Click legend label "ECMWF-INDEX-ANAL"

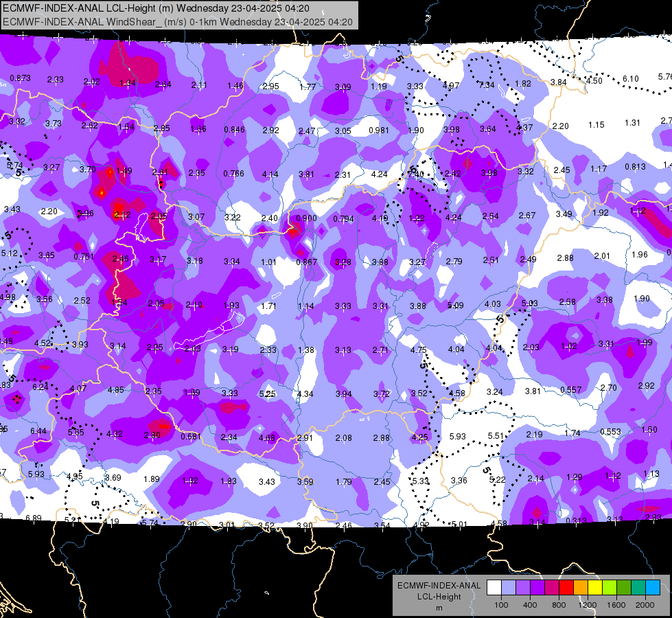[x=439, y=586]
